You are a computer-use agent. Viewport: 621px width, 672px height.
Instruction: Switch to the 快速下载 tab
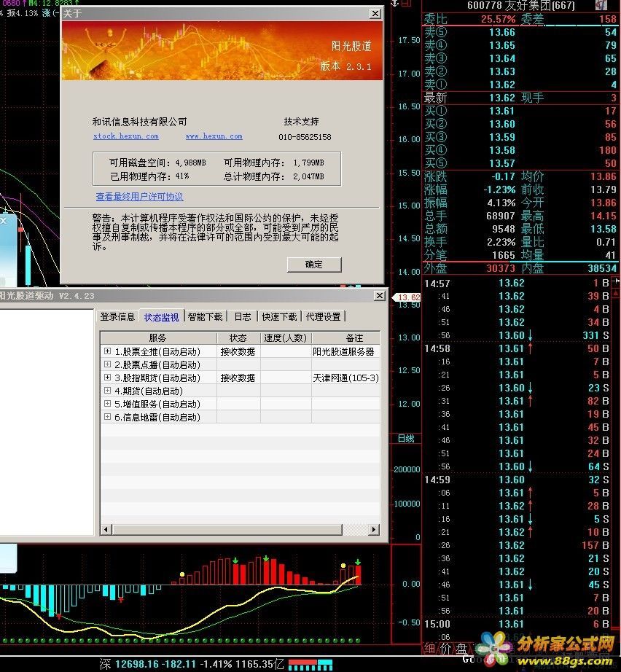coord(279,317)
